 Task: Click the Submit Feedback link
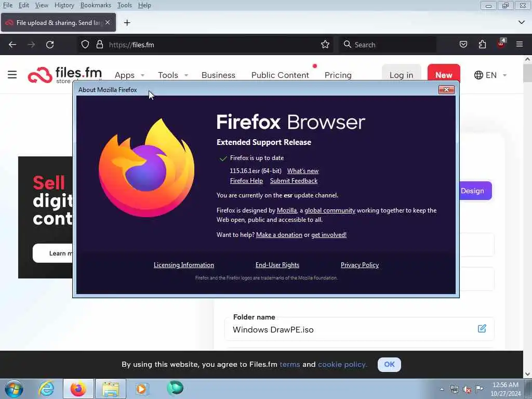294,181
